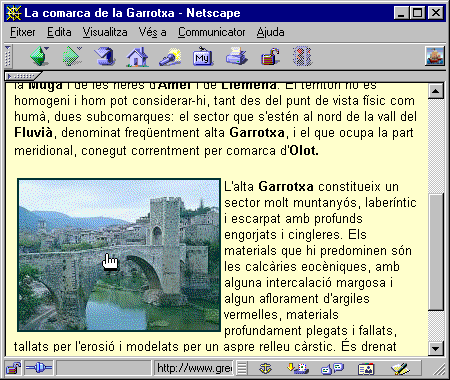The image size is (450, 380).
Task: Click the stone bridge photo
Action: point(119,255)
